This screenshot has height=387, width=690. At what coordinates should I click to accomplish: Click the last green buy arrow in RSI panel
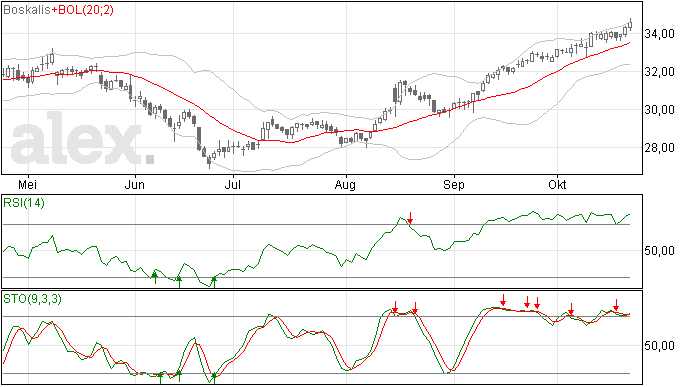(214, 282)
